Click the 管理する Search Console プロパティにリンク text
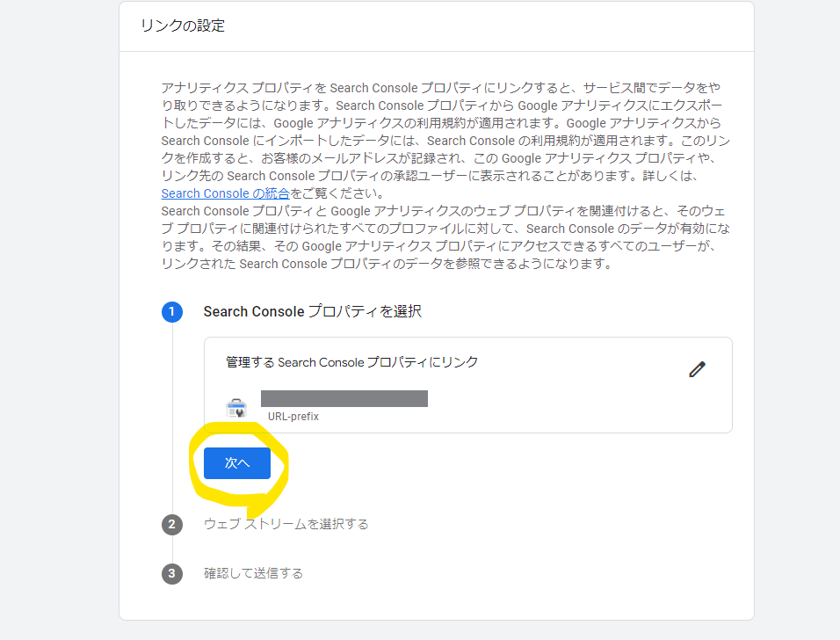The width and height of the screenshot is (840, 640). pos(352,362)
